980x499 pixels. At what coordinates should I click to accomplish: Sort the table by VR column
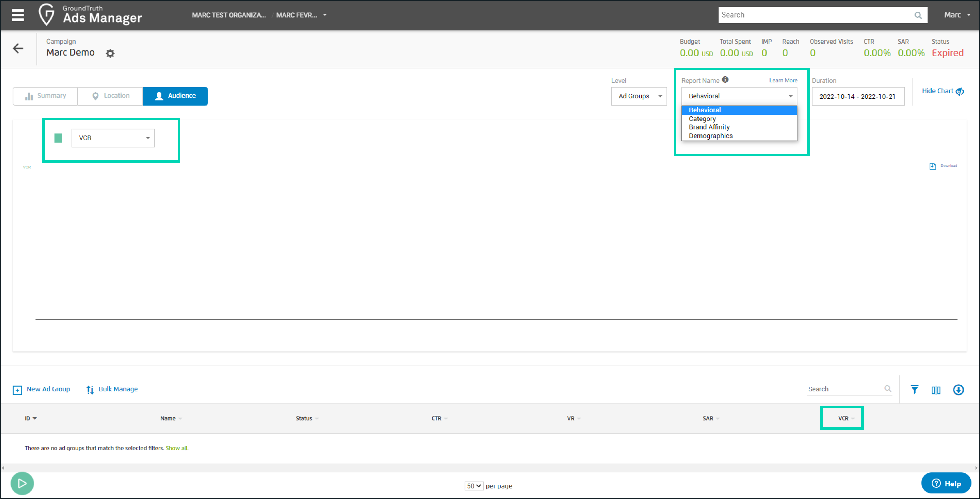coord(574,418)
